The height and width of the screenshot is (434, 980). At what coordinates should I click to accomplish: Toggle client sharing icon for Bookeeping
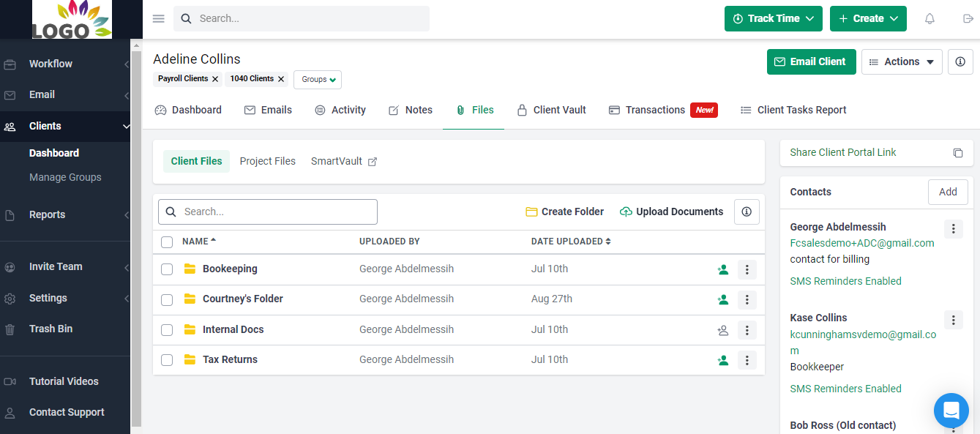[x=723, y=269]
